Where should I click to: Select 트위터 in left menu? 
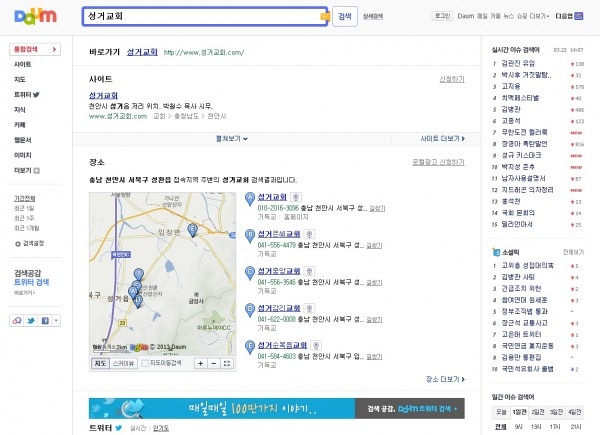click(x=27, y=94)
